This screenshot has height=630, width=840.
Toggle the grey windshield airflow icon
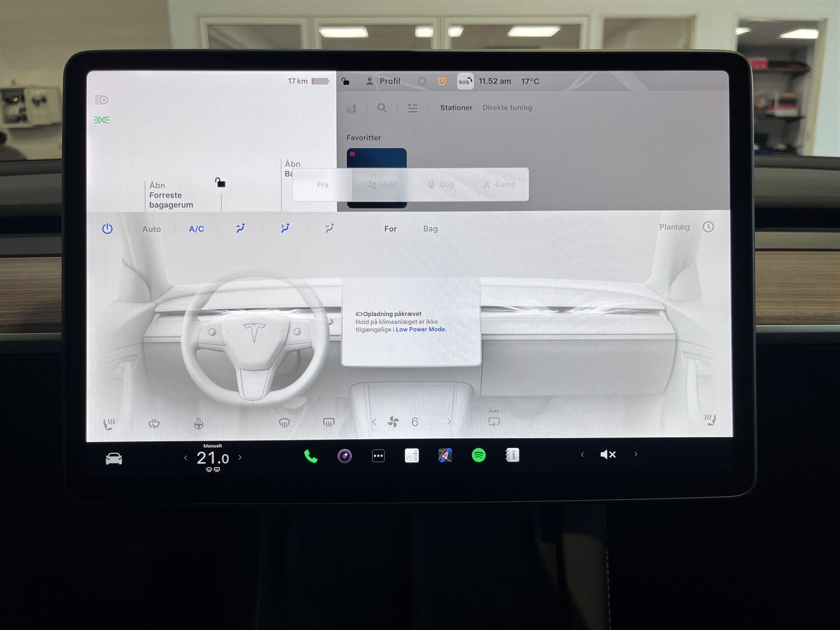[x=329, y=228]
